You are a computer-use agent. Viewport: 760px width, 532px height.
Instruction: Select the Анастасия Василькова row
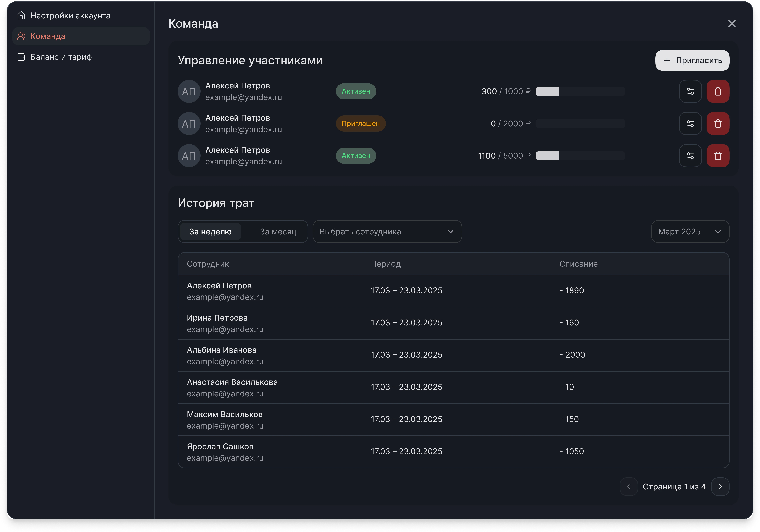coord(453,387)
